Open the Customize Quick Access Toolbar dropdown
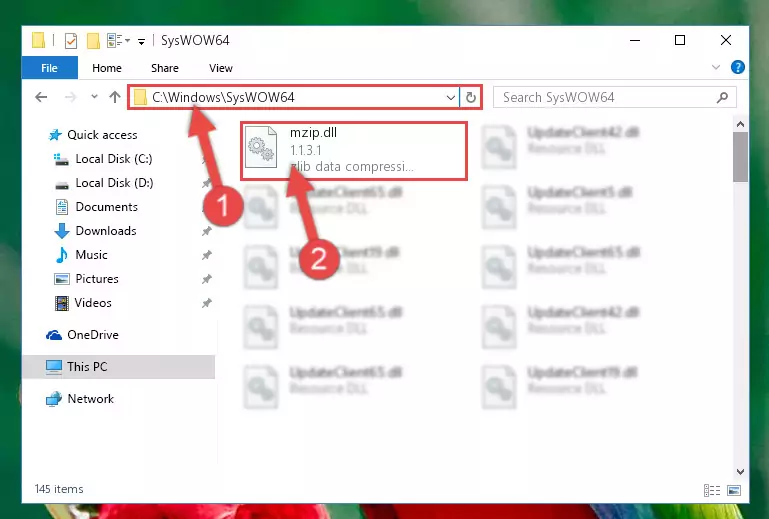The height and width of the screenshot is (519, 769). 141,41
